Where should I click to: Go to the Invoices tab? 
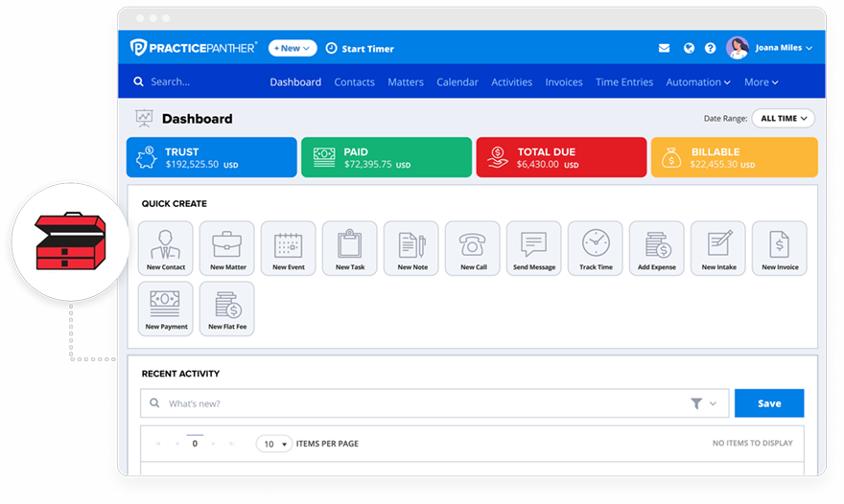click(x=564, y=82)
